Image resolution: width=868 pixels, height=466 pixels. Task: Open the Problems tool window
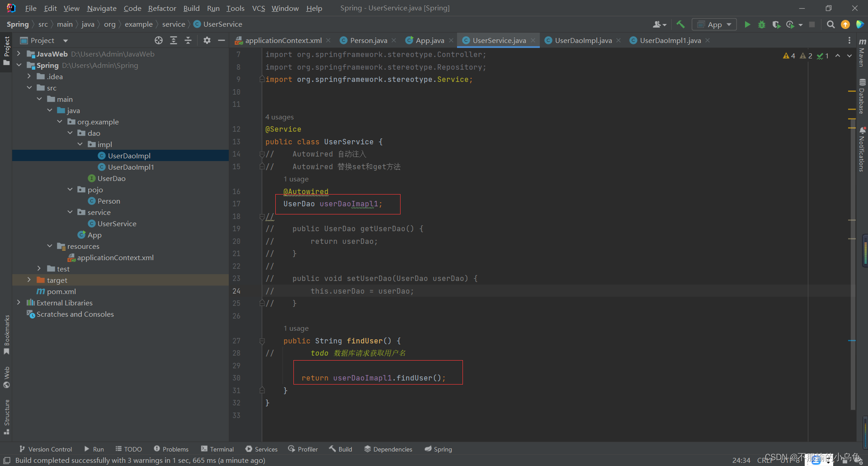pyautogui.click(x=171, y=449)
